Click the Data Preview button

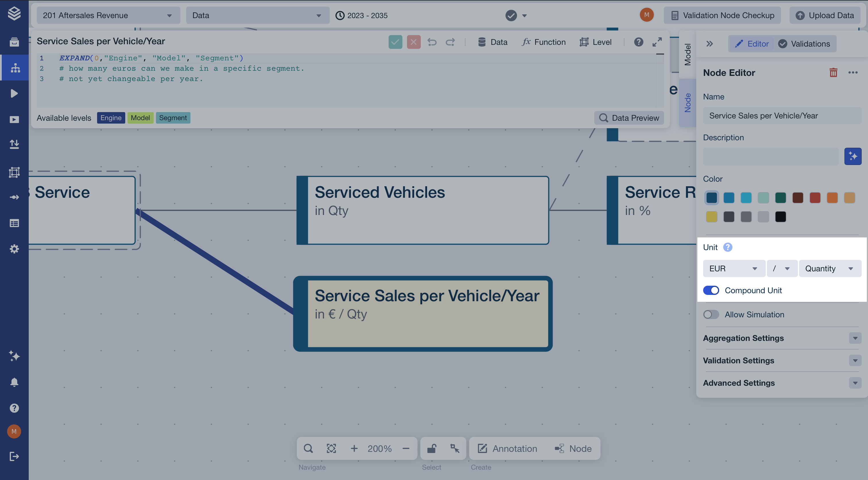coord(629,118)
